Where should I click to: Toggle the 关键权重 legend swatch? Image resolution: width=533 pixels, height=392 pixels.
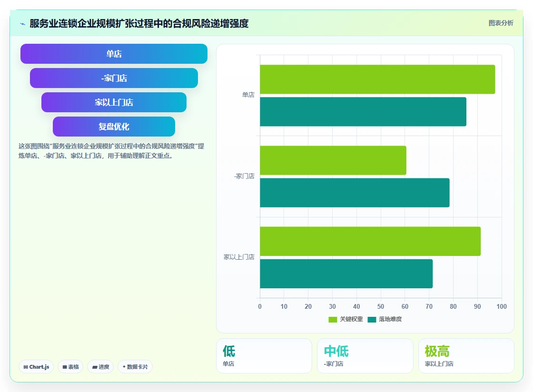[x=333, y=319]
